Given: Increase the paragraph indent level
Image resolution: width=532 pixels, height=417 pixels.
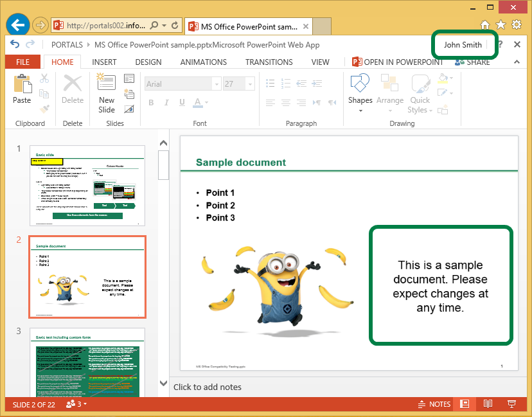Looking at the screenshot, I should [317, 84].
